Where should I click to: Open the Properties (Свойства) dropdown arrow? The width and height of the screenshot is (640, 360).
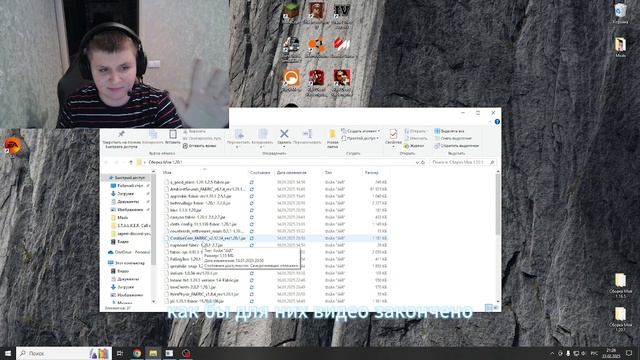pos(393,147)
